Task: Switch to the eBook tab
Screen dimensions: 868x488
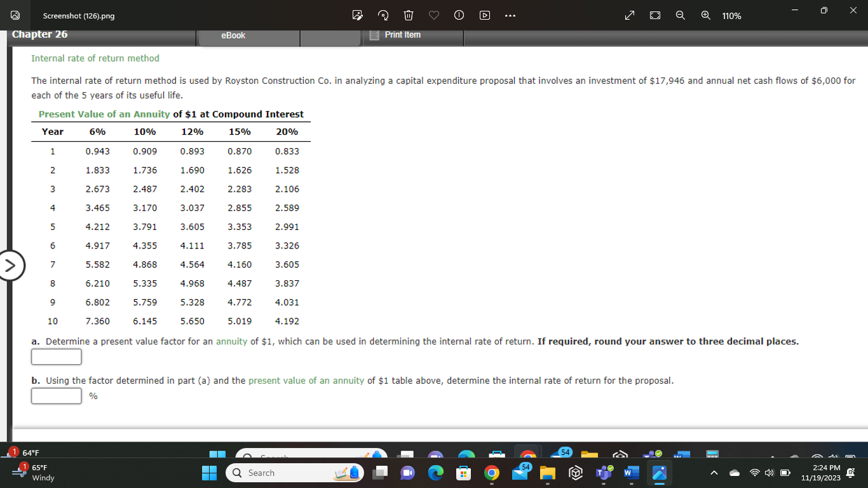Action: coord(233,36)
